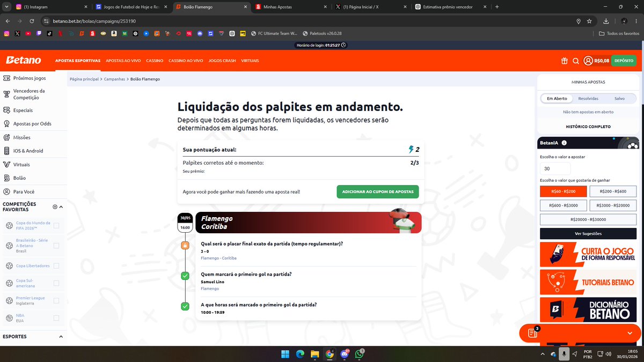Select the R$200 - R$600 win range
The height and width of the screenshot is (362, 644).
click(x=613, y=191)
